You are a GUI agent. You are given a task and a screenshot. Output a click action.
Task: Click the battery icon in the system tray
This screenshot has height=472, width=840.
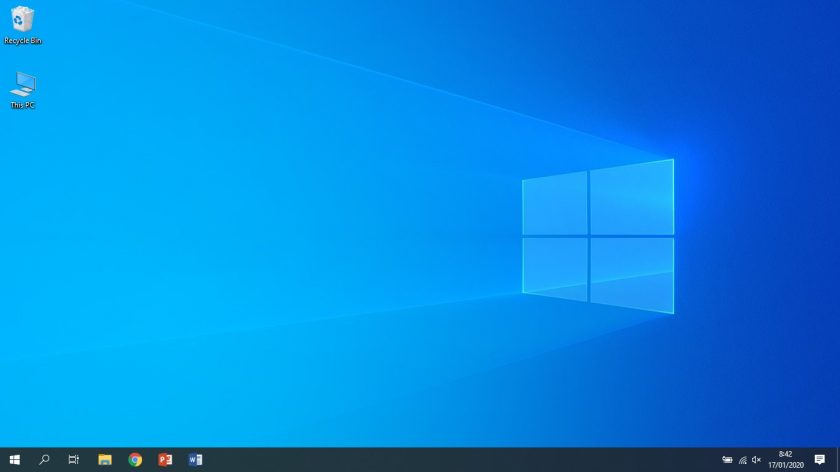click(x=727, y=460)
